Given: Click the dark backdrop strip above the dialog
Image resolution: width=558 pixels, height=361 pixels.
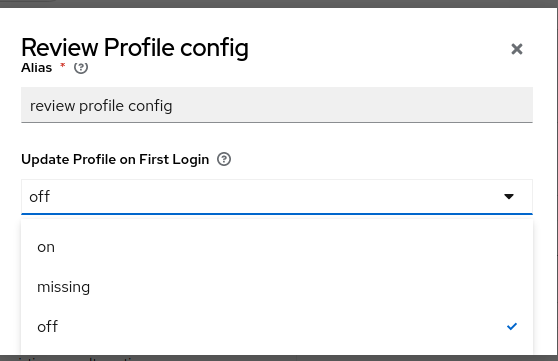Looking at the screenshot, I should (279, 4).
